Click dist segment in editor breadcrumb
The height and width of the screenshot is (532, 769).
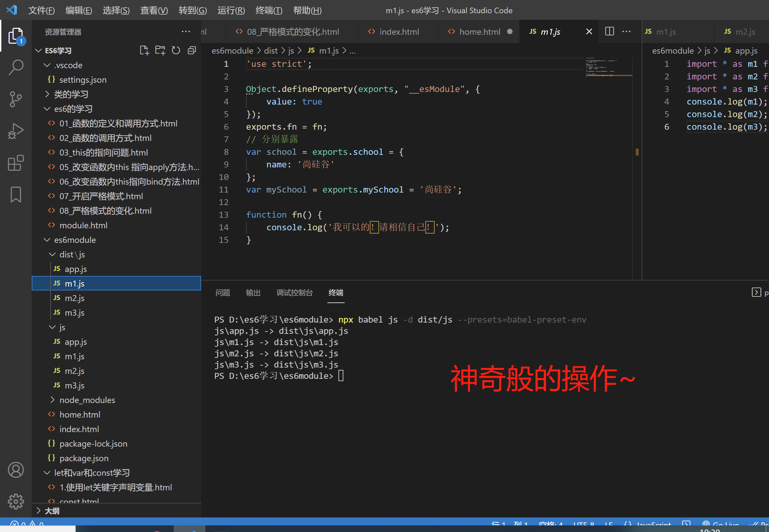[x=271, y=51]
